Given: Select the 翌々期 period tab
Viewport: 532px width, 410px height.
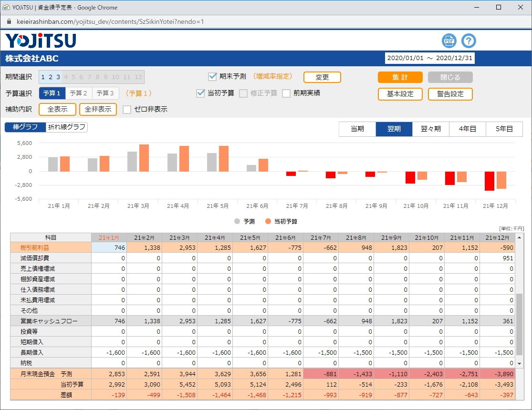Looking at the screenshot, I should (x=430, y=129).
